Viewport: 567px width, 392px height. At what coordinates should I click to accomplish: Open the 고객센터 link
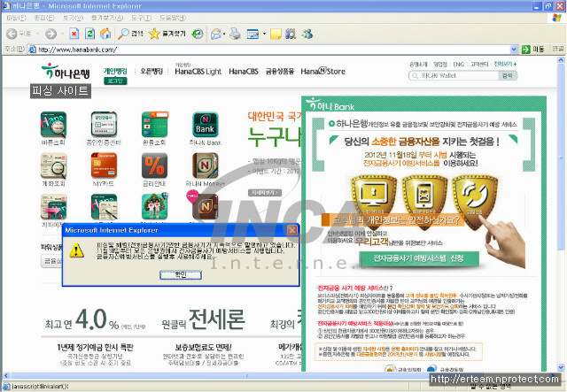click(478, 65)
